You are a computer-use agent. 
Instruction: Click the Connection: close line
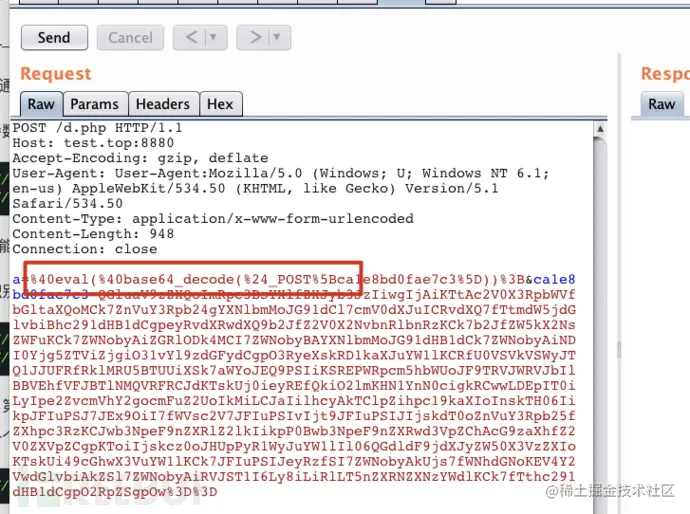click(x=85, y=249)
